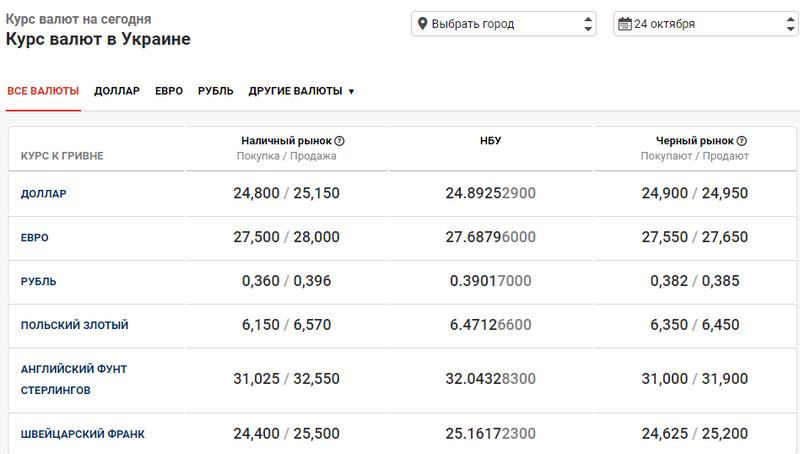The width and height of the screenshot is (800, 454).
Task: Open the Английский фунт стерлингов link
Action: (x=74, y=379)
